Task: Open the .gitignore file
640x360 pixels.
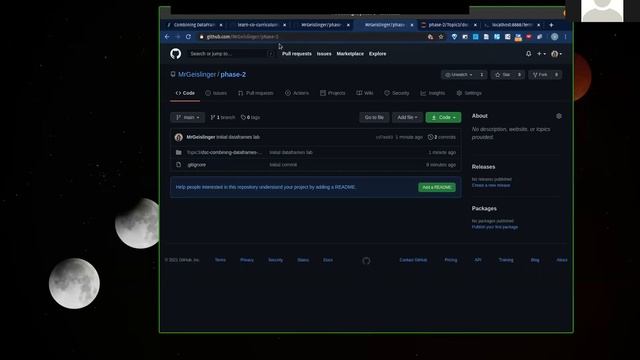Action: click(x=196, y=164)
